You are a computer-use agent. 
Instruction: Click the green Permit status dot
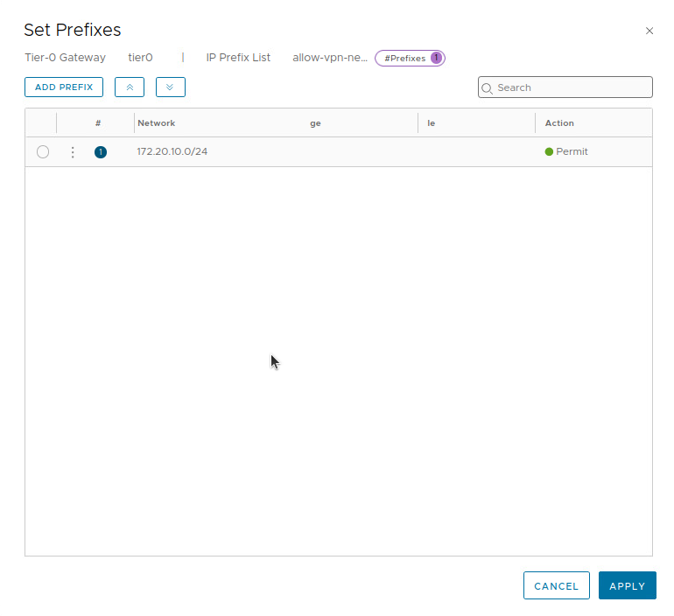click(x=549, y=151)
